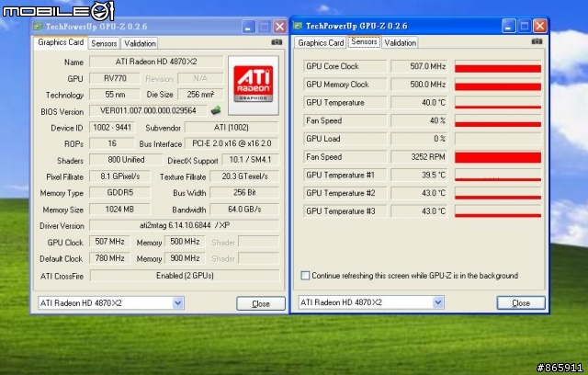Click the Device ID value 1002 - 9441
Screen dimensions: 588x375
click(x=112, y=127)
